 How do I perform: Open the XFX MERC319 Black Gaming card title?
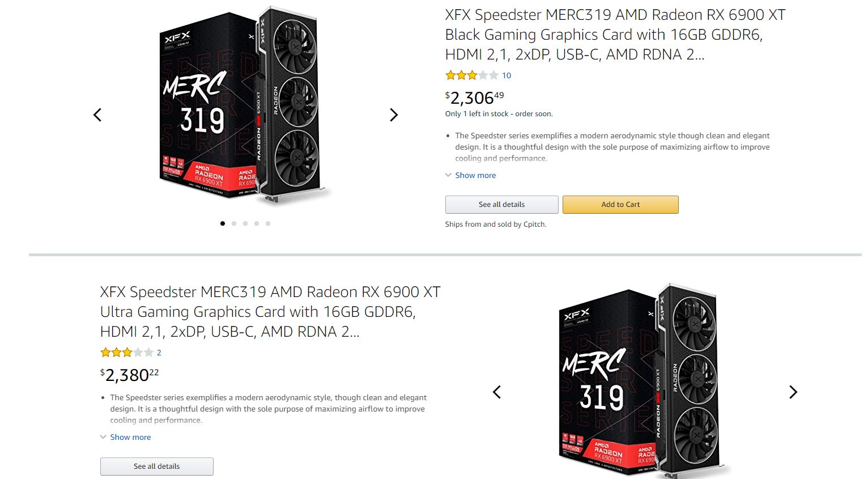[x=615, y=35]
